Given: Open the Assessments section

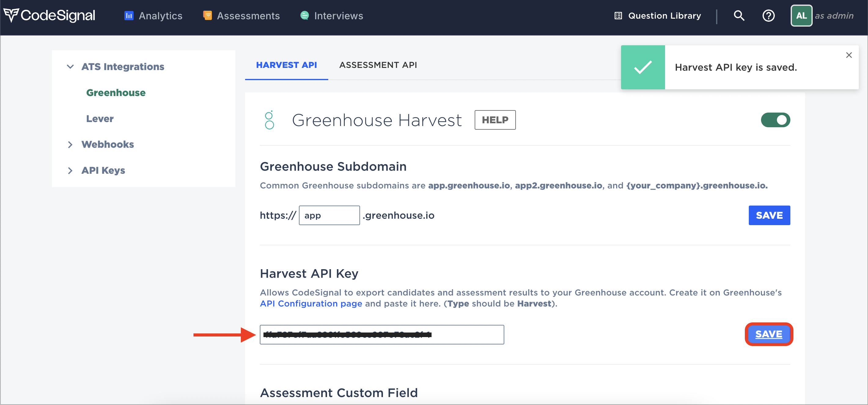Looking at the screenshot, I should pos(241,16).
